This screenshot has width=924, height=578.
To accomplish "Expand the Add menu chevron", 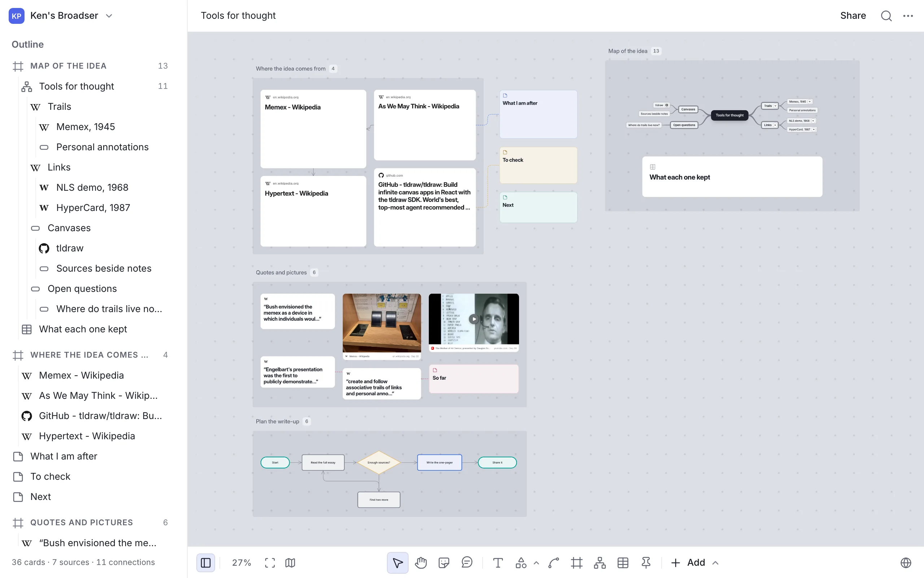I will click(715, 562).
